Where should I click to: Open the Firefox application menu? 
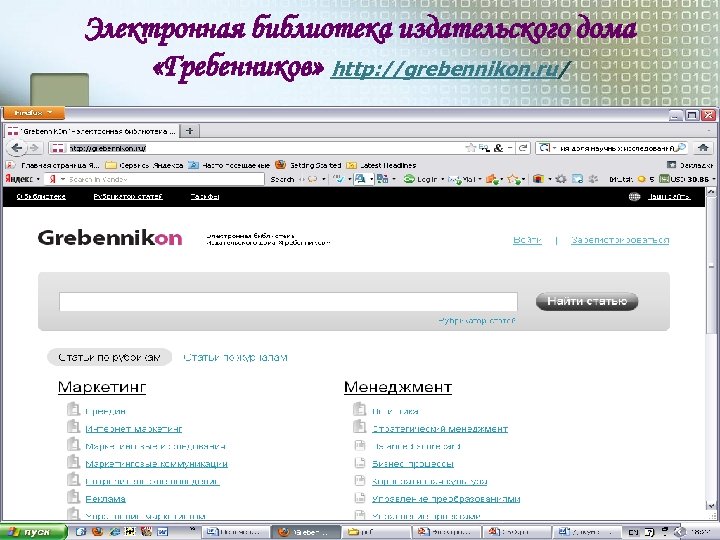[34, 113]
